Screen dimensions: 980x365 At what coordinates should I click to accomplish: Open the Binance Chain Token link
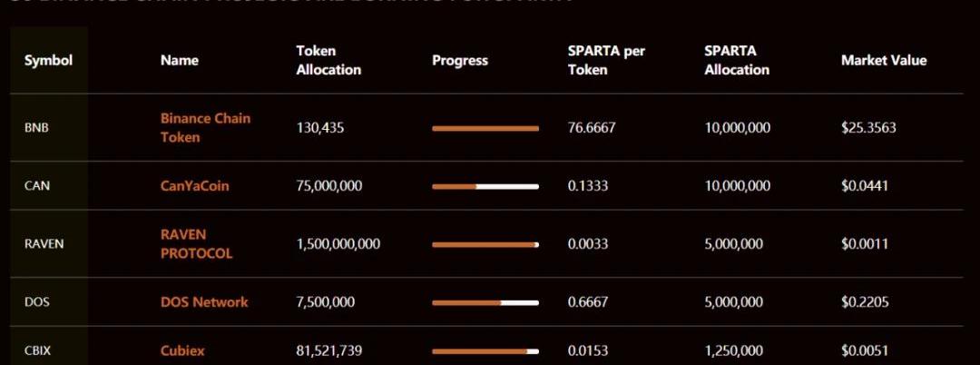coord(205,128)
